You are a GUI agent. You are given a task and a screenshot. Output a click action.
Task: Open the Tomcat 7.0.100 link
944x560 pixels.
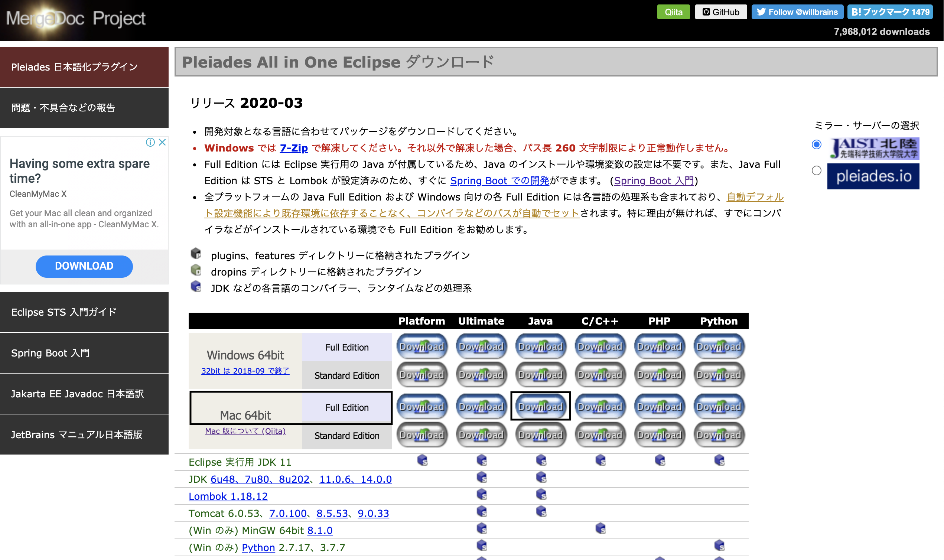(287, 514)
